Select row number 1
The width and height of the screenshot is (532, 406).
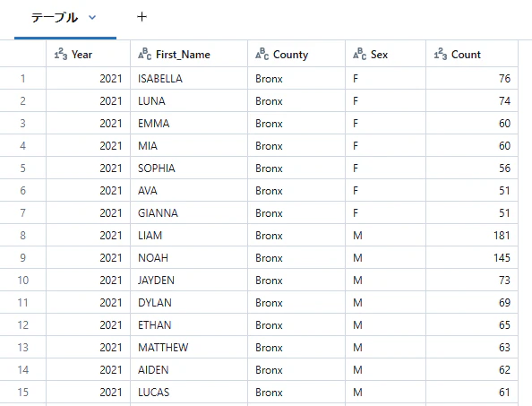point(22,78)
